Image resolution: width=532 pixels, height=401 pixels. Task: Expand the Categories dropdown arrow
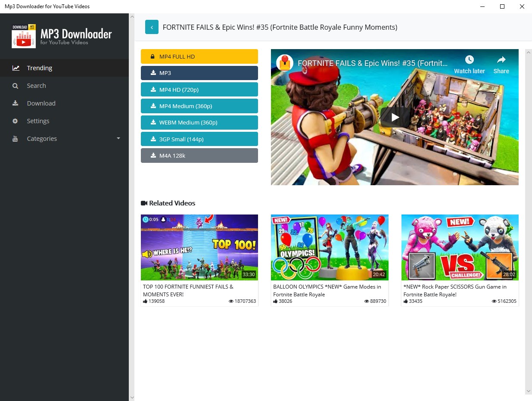[x=118, y=139]
